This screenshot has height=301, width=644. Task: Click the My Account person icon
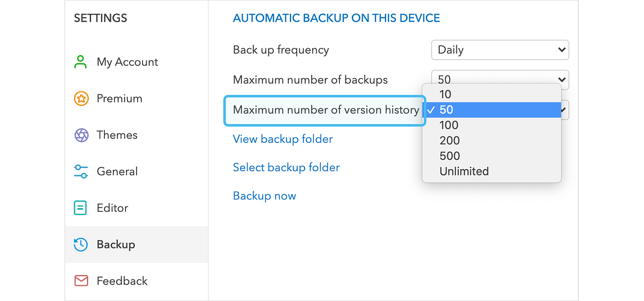pyautogui.click(x=80, y=62)
